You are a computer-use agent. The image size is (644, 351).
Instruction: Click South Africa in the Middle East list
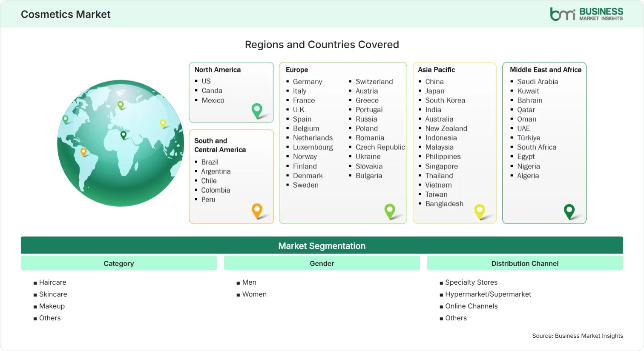click(537, 147)
